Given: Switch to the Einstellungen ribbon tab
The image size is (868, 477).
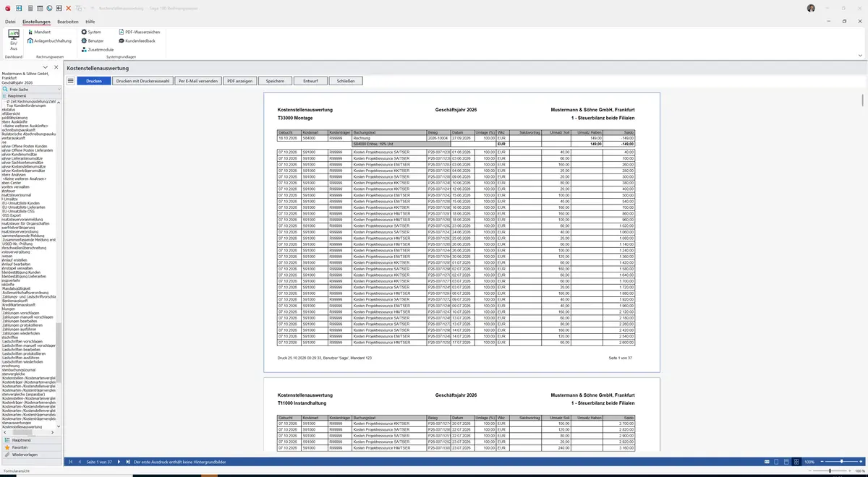Looking at the screenshot, I should pos(36,22).
